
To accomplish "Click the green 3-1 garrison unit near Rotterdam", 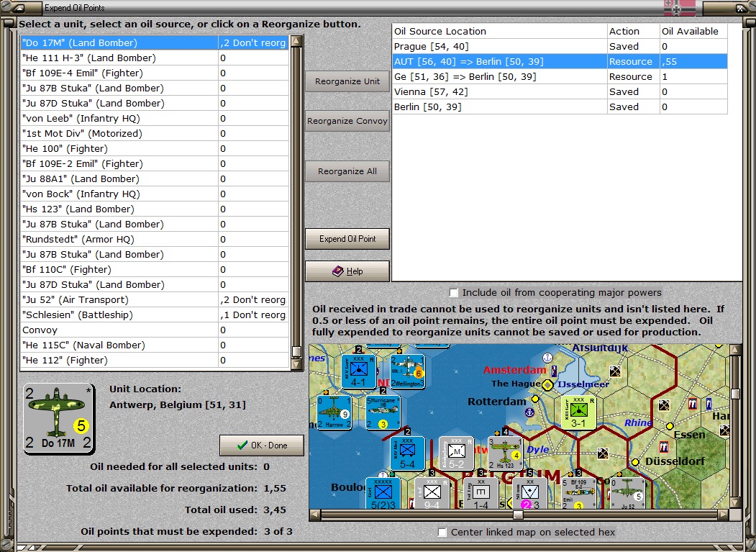I will pos(578,412).
